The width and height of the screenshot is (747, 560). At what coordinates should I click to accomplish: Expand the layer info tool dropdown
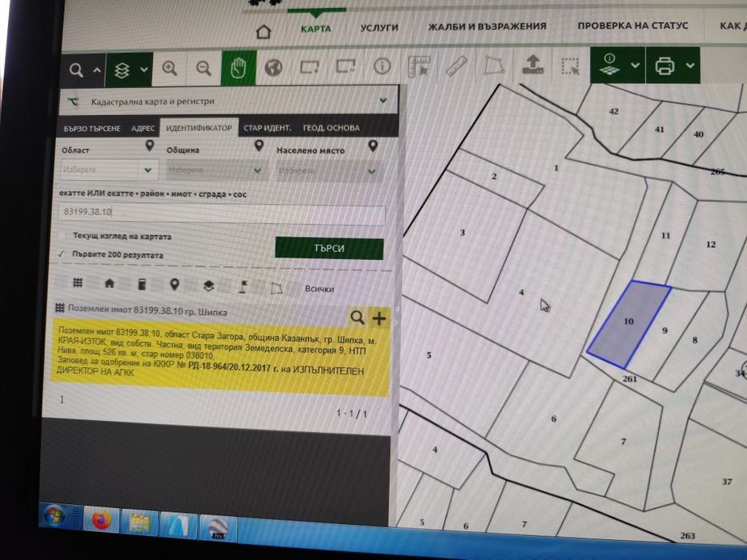click(635, 66)
